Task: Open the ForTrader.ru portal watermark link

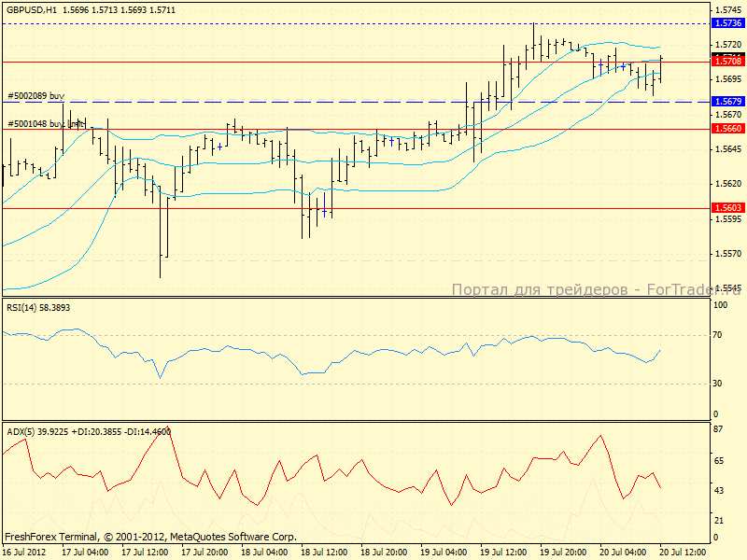Action: click(x=594, y=290)
